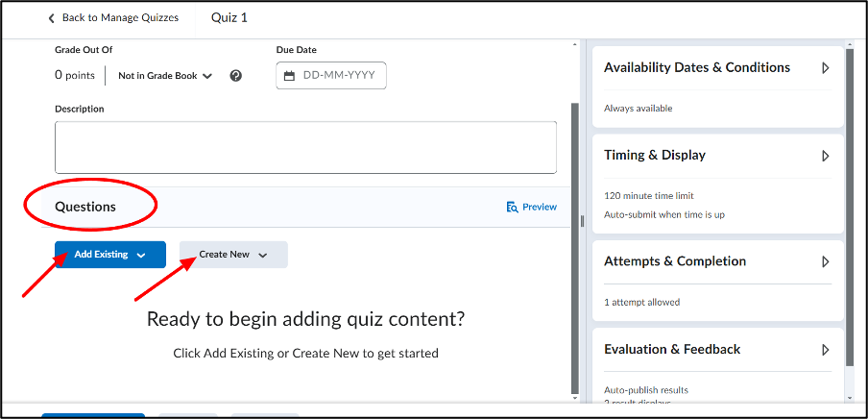Click the Questions section heading
Image resolution: width=868 pixels, height=419 pixels.
(85, 207)
